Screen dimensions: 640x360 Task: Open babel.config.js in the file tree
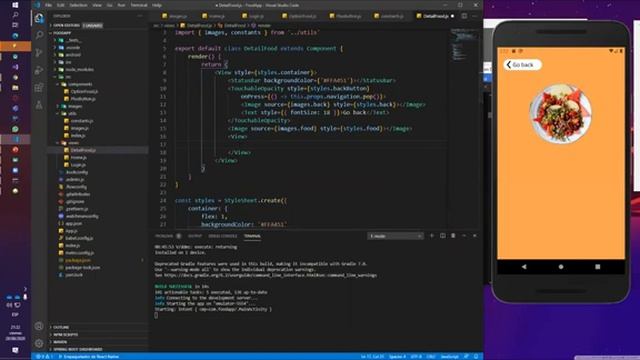point(79,238)
